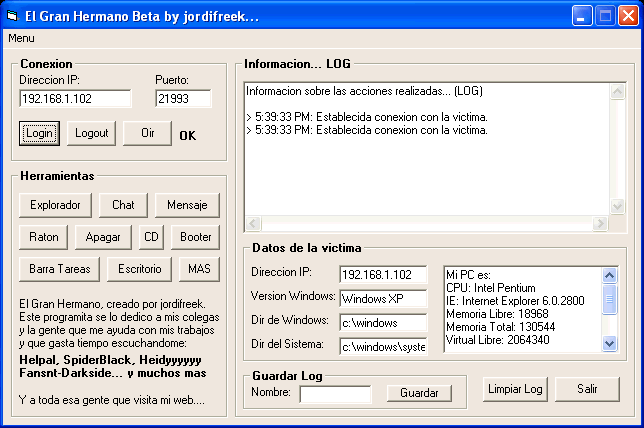Click the Raton button
This screenshot has width=644, height=428.
tap(44, 237)
